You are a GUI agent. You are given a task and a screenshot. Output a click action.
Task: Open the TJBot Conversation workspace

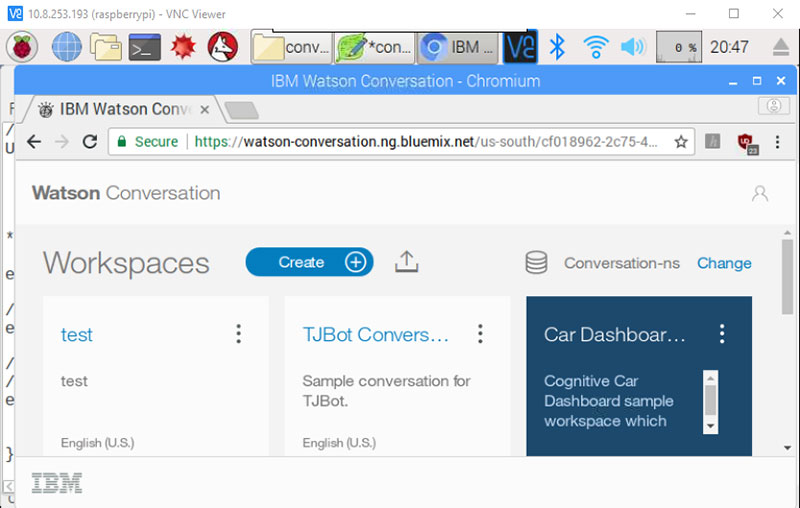(376, 335)
